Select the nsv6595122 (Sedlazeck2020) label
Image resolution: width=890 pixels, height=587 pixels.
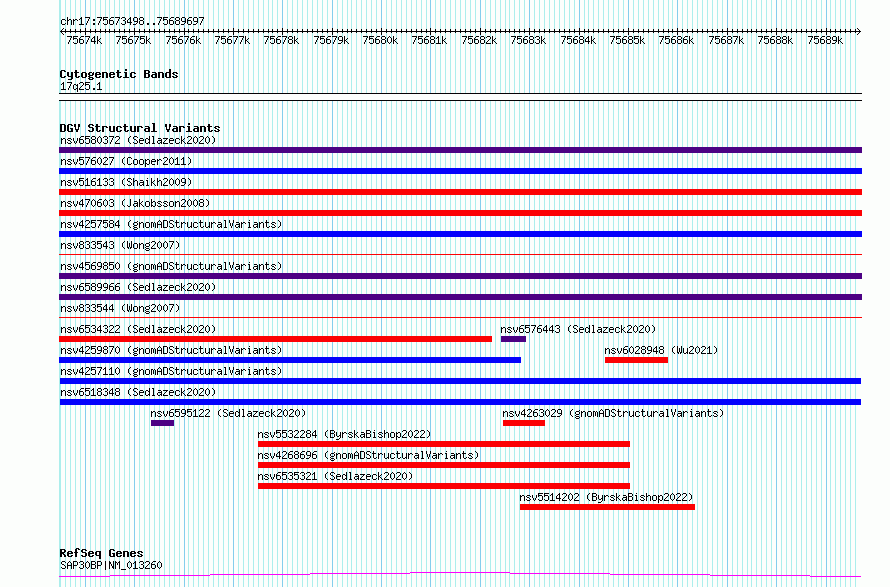pyautogui.click(x=228, y=413)
